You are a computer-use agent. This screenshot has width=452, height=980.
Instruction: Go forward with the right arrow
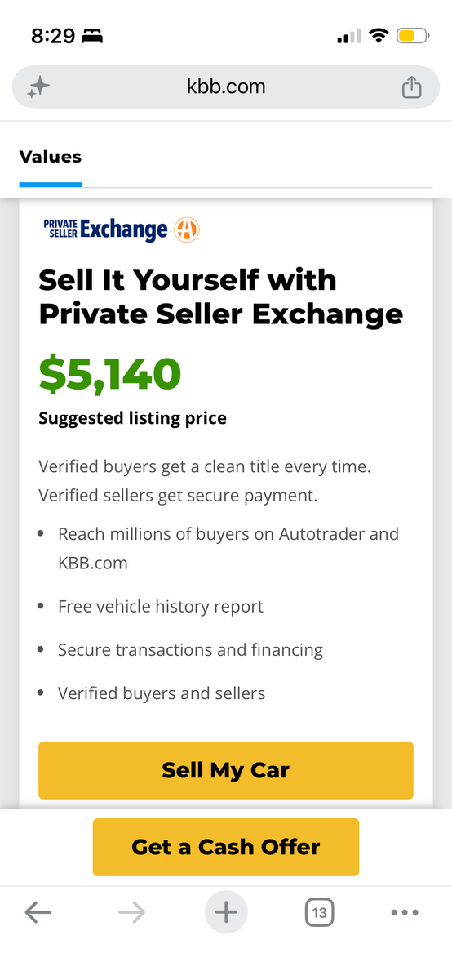pyautogui.click(x=131, y=912)
